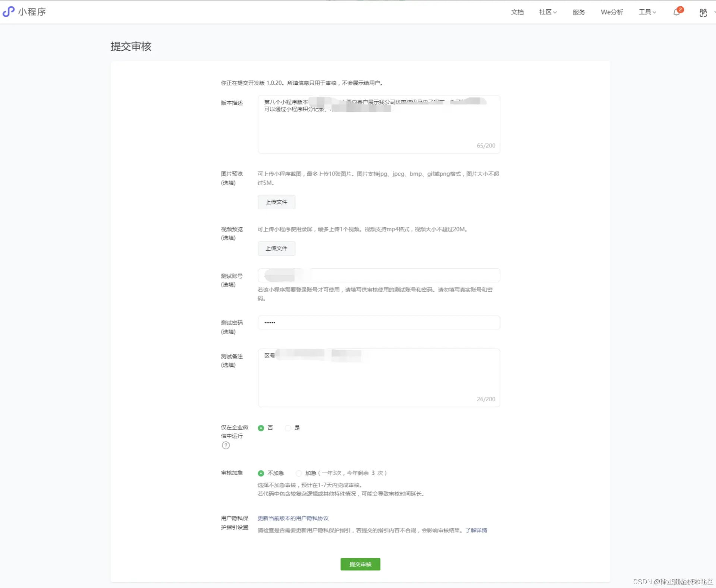Open the 文档 menu item

pyautogui.click(x=517, y=12)
